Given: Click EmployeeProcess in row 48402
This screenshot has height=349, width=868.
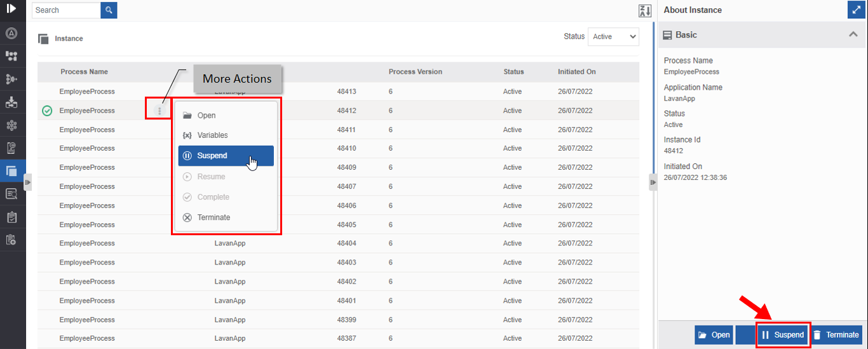Looking at the screenshot, I should (87, 282).
